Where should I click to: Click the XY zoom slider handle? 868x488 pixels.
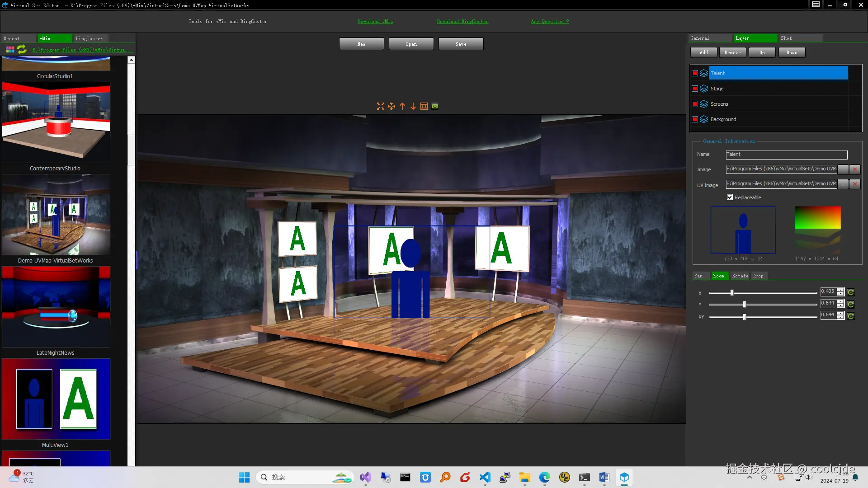pyautogui.click(x=745, y=317)
